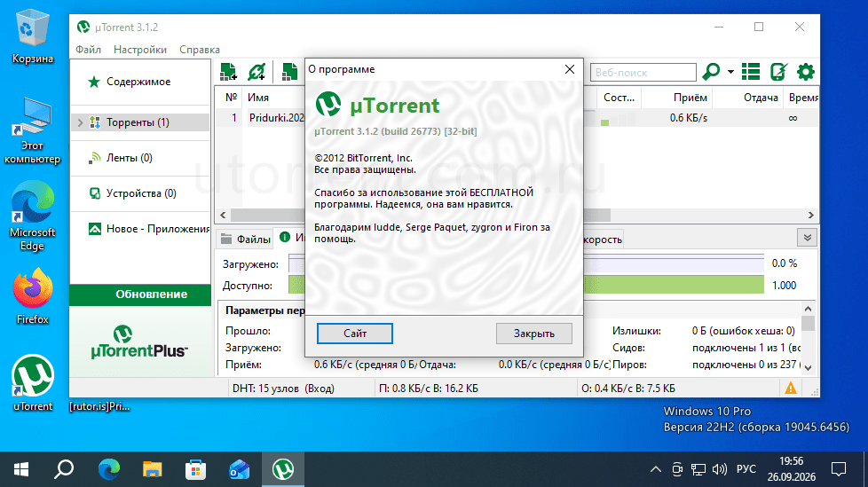Toggle the category list view icon
868x487 pixels.
[x=751, y=72]
